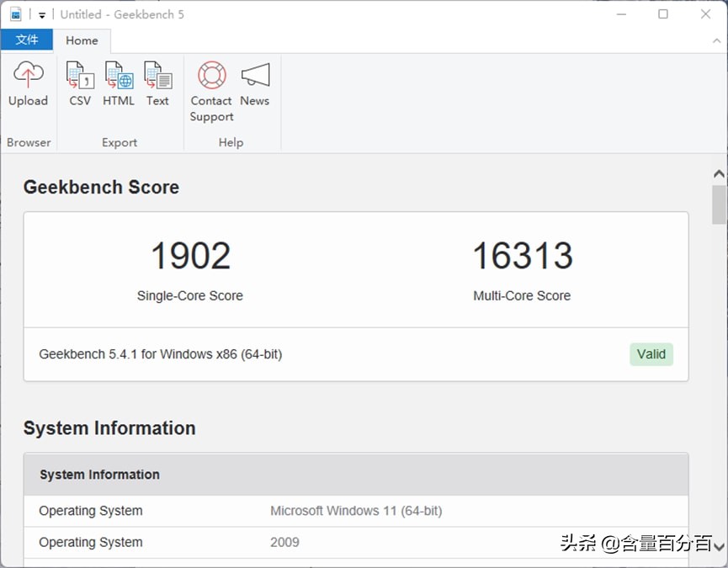Viewport: 728px width, 568px height.
Task: Click the scrollbar down arrow
Action: [719, 547]
